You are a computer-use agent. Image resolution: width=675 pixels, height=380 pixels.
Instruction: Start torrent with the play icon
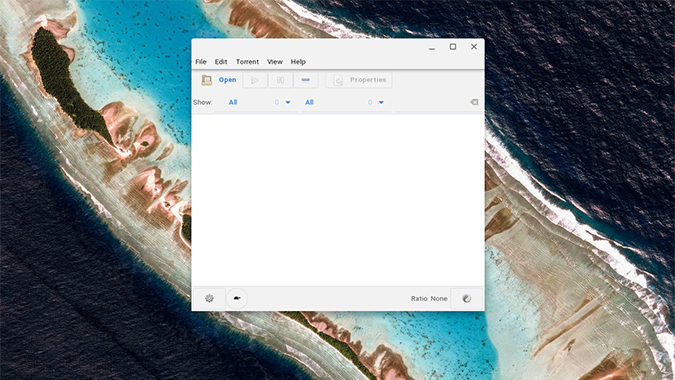click(x=255, y=80)
